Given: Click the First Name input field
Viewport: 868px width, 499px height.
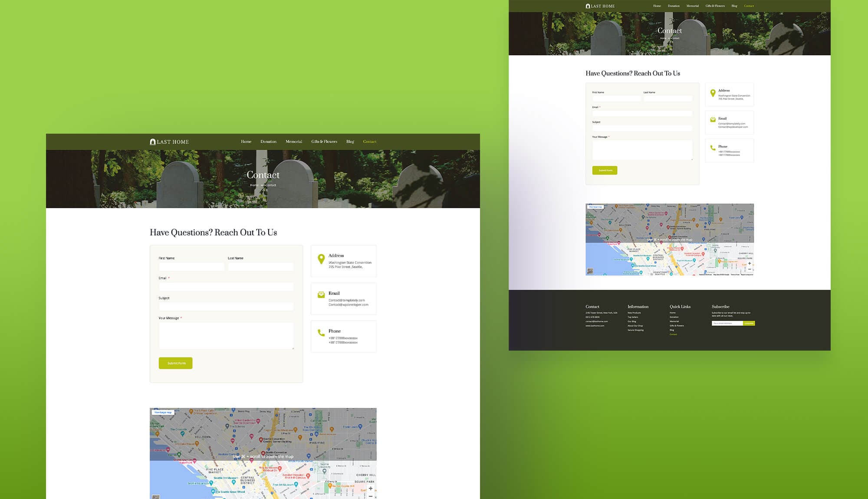Looking at the screenshot, I should [191, 266].
